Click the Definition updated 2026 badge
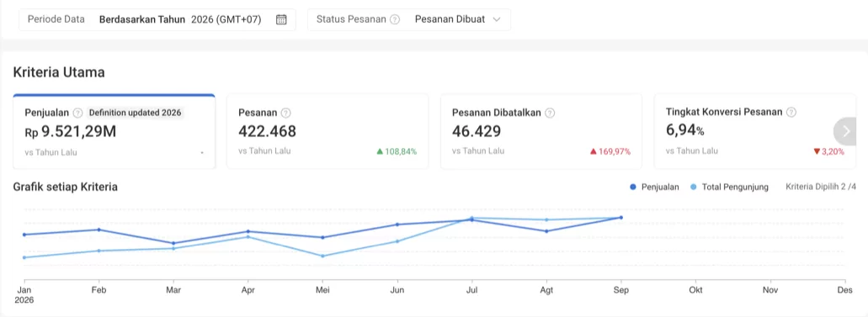868x317 pixels. (135, 113)
